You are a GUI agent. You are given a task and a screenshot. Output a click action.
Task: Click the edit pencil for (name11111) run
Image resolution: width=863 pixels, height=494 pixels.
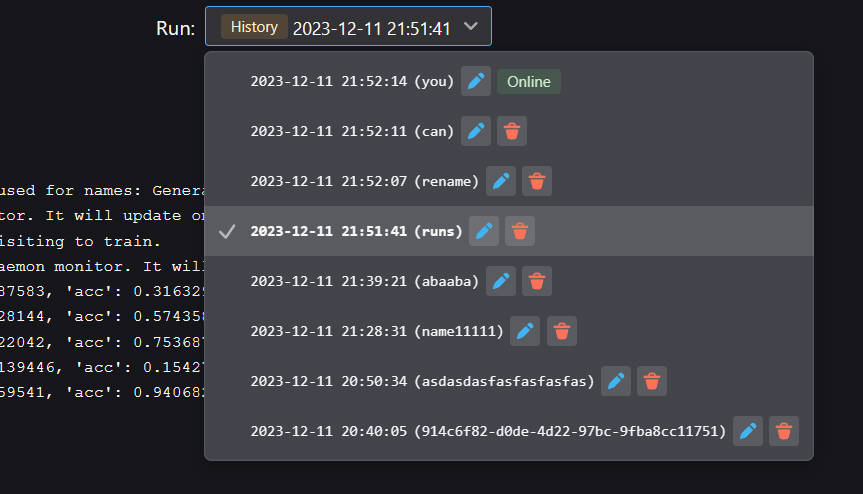click(526, 331)
